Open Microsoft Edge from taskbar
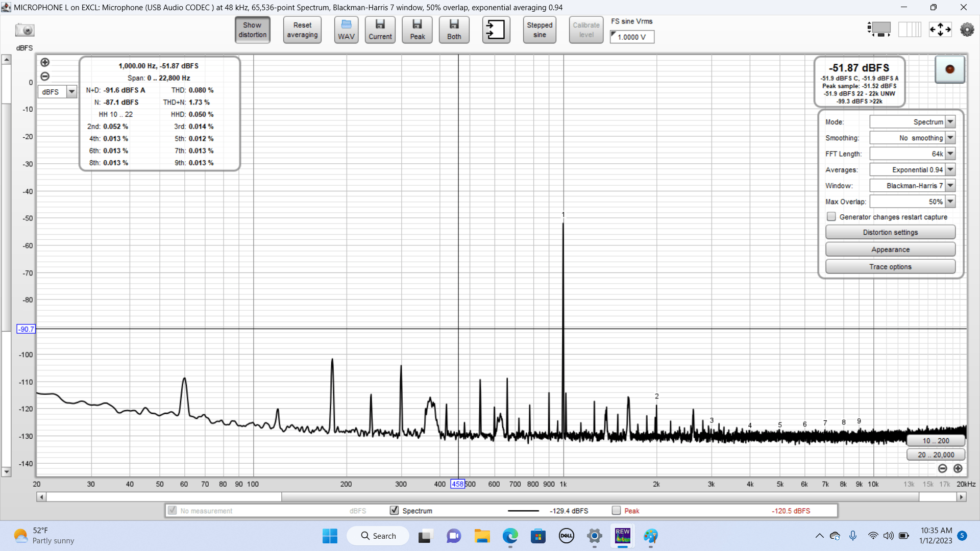Screen dimensions: 980x551 point(510,536)
